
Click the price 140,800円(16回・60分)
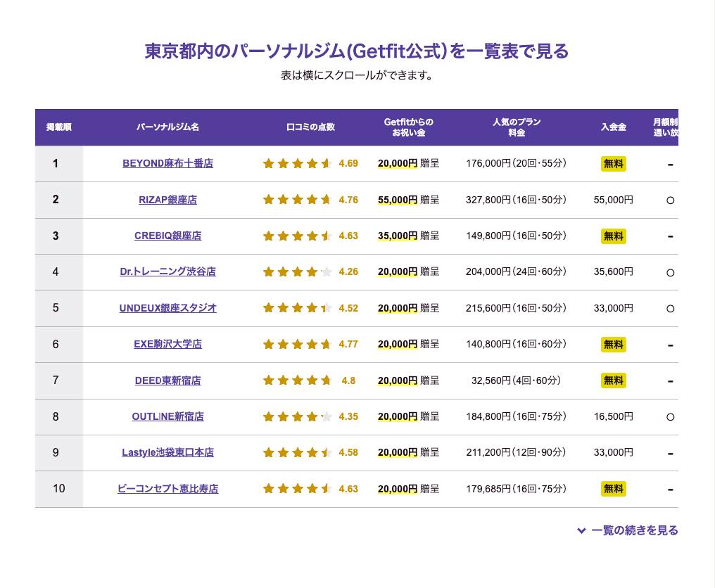click(x=516, y=344)
